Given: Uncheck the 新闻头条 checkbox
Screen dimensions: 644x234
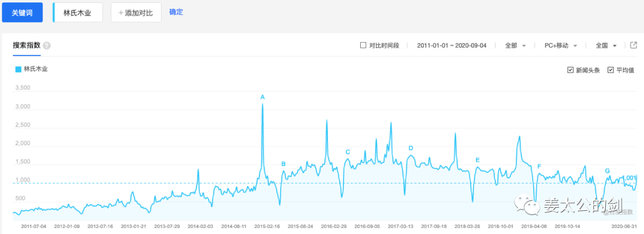Looking at the screenshot, I should [570, 70].
